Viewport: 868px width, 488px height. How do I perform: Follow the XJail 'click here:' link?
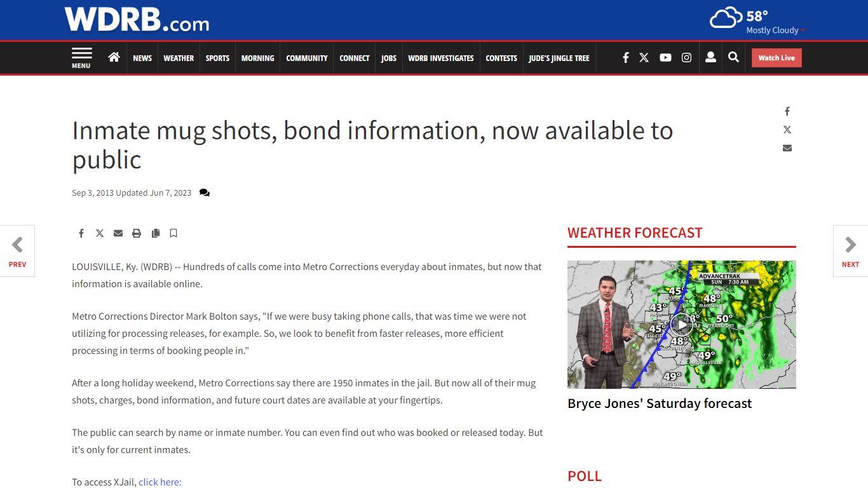click(160, 482)
